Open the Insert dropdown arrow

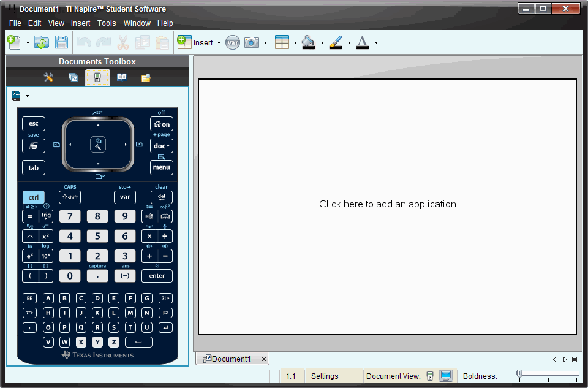[219, 42]
